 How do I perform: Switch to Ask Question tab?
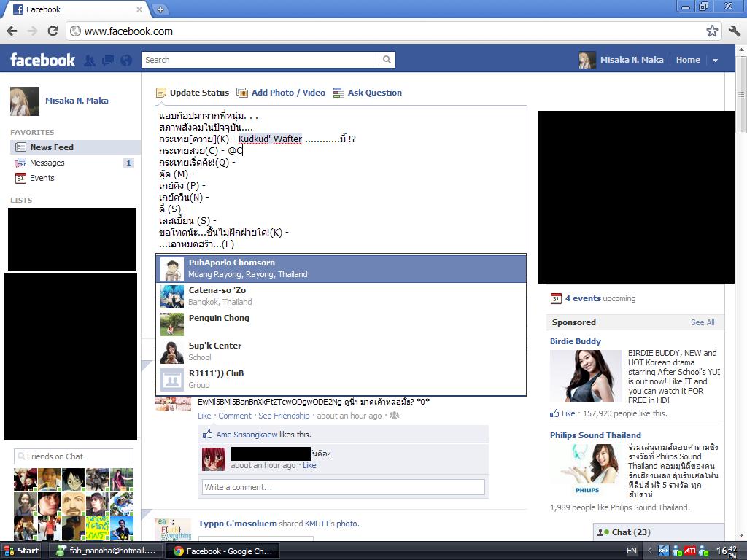374,93
